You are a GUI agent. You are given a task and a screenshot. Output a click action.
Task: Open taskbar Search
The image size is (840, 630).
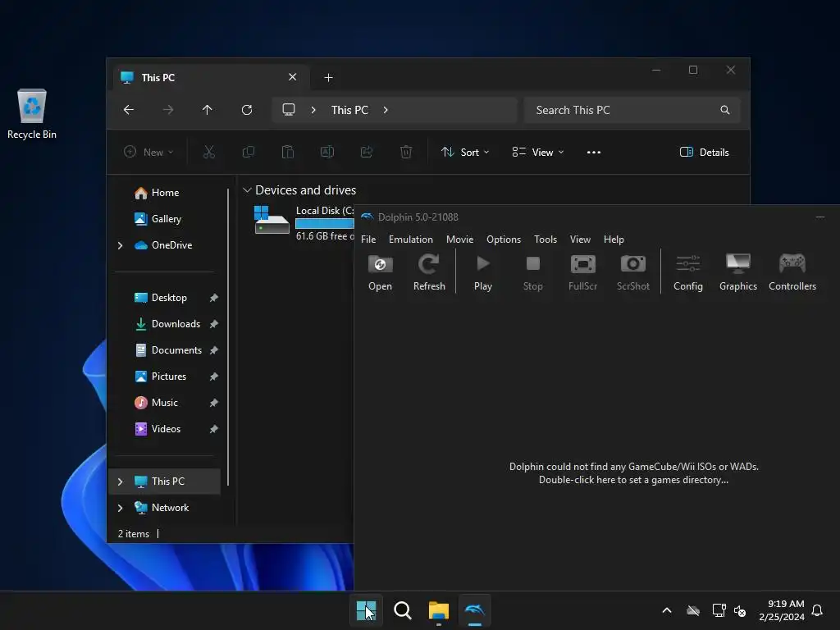tap(402, 610)
